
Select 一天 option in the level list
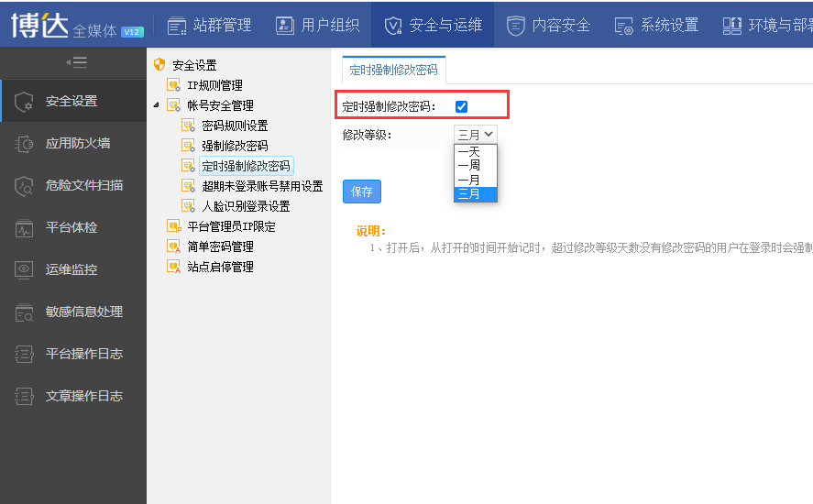click(x=469, y=152)
